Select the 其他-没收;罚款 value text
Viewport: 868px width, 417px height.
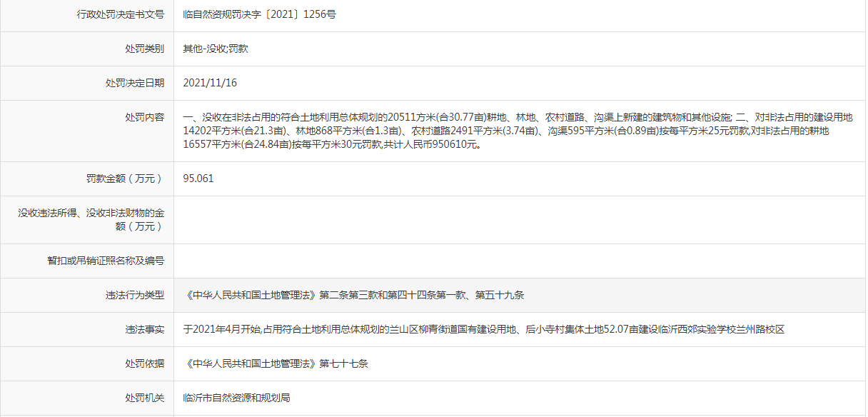tap(216, 49)
